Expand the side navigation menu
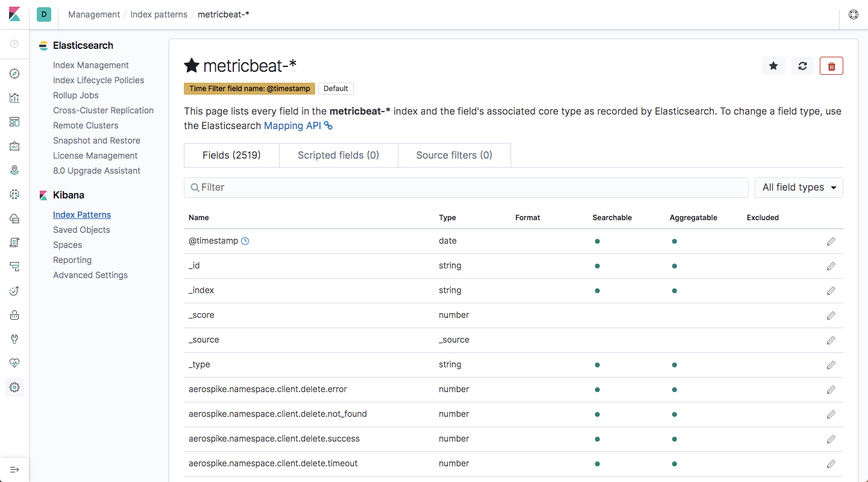The height and width of the screenshot is (482, 868). [x=14, y=469]
